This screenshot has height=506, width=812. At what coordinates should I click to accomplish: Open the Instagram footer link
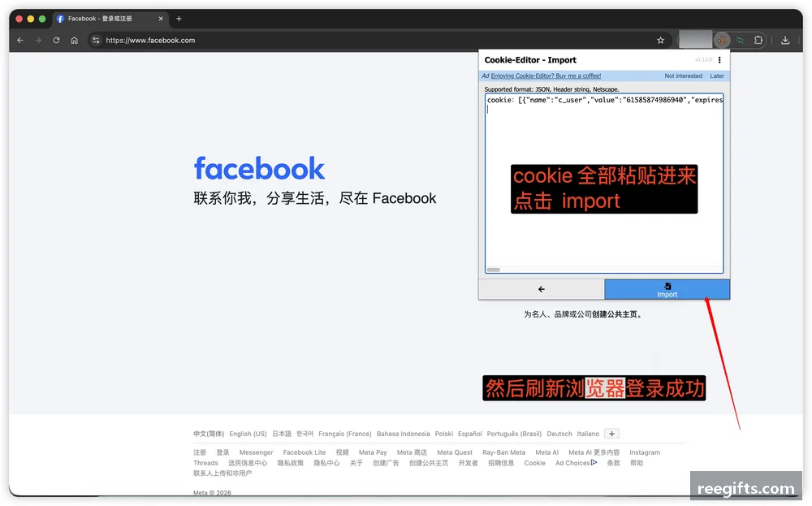[x=645, y=452]
